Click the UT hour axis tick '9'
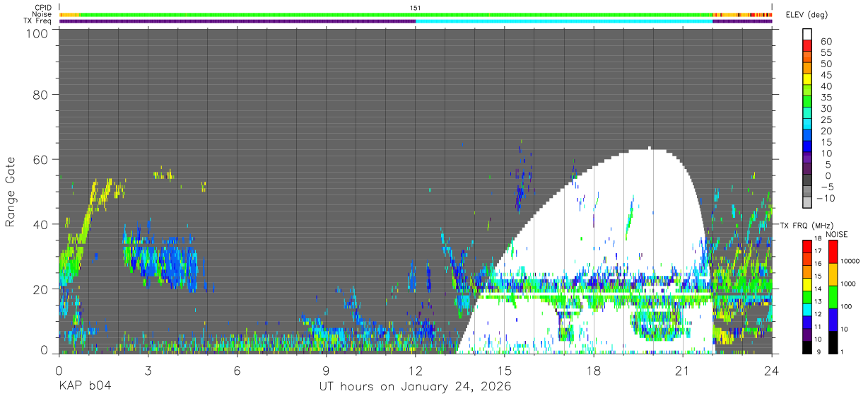Image resolution: width=868 pixels, height=401 pixels. (x=326, y=370)
